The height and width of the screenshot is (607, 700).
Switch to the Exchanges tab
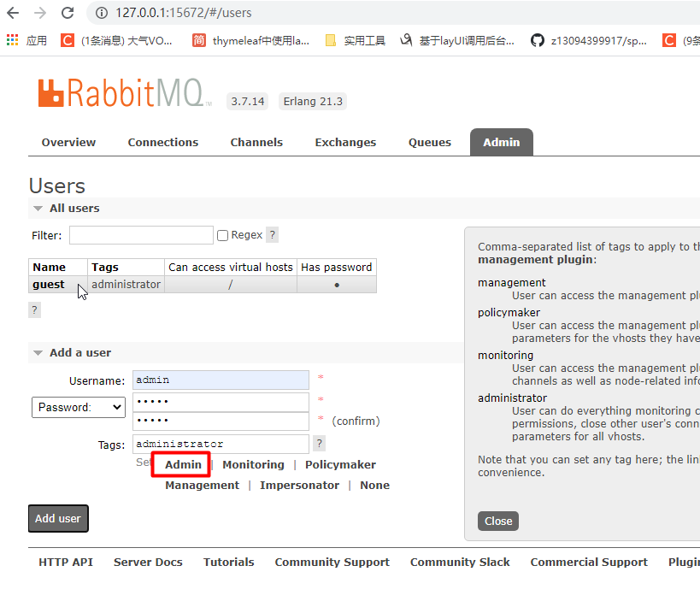point(345,142)
